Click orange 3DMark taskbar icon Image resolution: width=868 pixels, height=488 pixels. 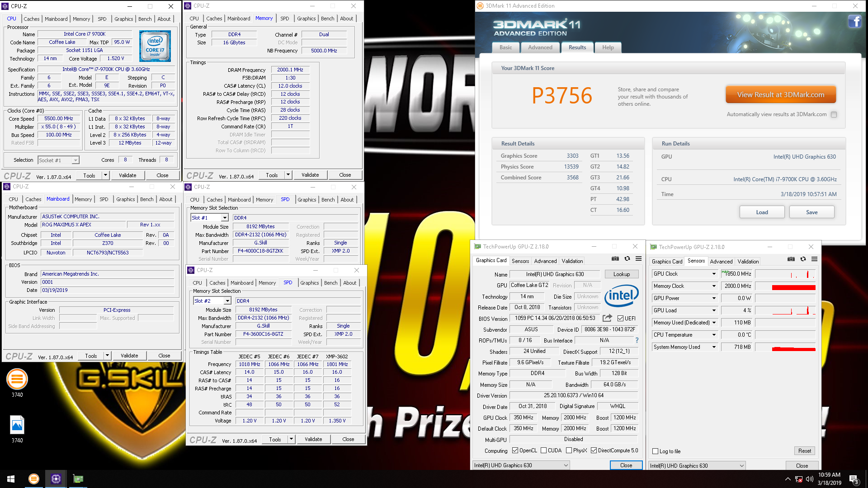coord(34,479)
